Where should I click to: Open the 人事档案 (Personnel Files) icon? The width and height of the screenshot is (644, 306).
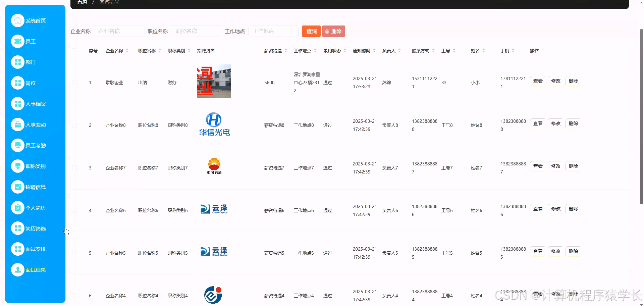click(x=18, y=104)
